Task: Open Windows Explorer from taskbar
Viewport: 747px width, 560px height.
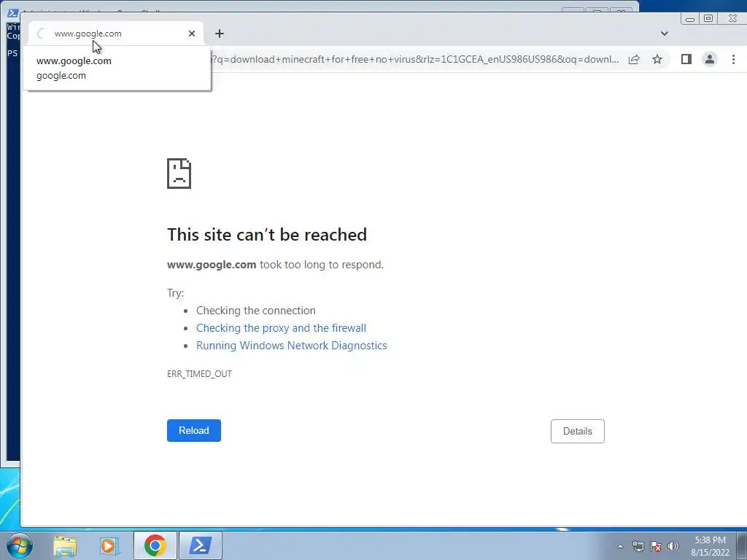Action: tap(65, 545)
